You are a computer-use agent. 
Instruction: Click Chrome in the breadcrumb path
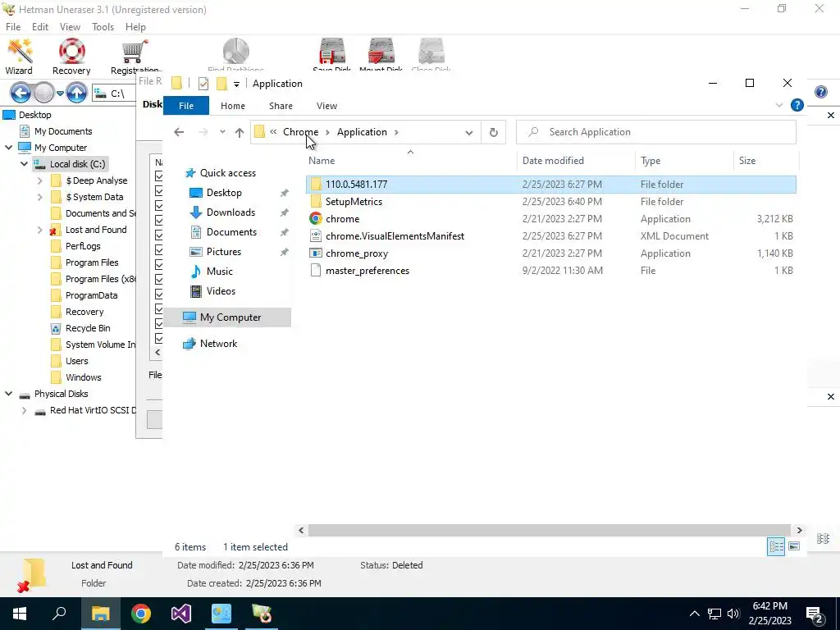tap(300, 132)
